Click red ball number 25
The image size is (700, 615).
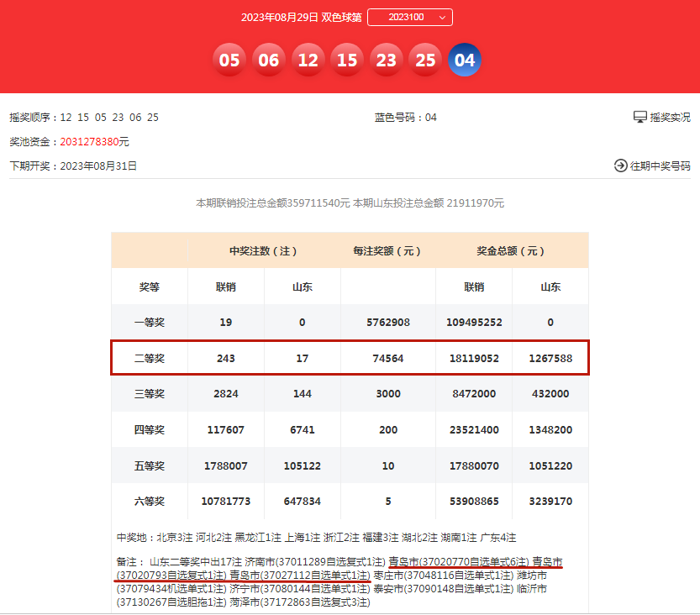click(x=426, y=60)
